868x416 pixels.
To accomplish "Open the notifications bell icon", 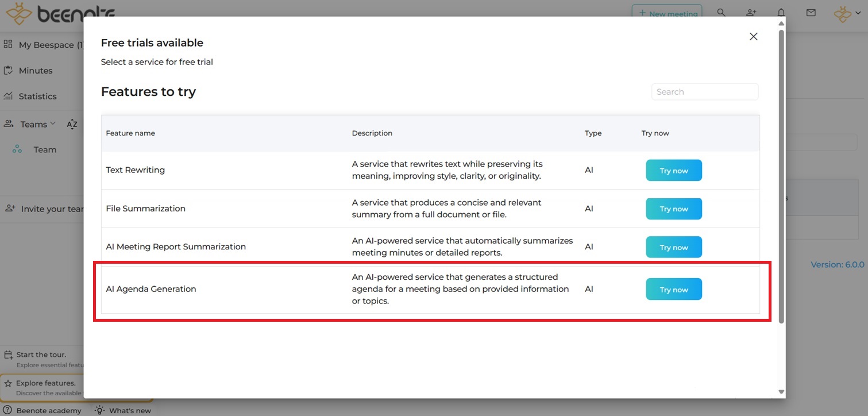I will pyautogui.click(x=781, y=13).
